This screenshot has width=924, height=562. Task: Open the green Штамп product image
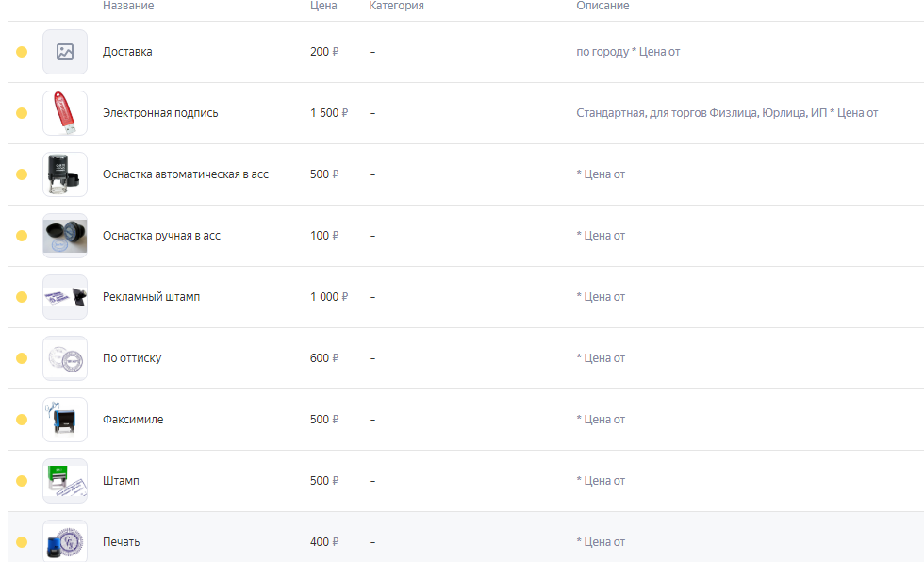click(x=65, y=481)
